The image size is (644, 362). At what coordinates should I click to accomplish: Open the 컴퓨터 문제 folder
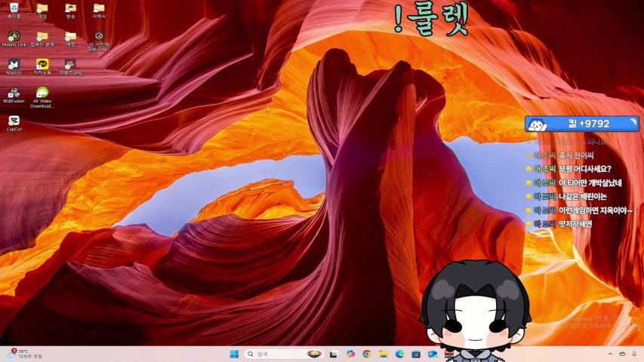tap(42, 38)
